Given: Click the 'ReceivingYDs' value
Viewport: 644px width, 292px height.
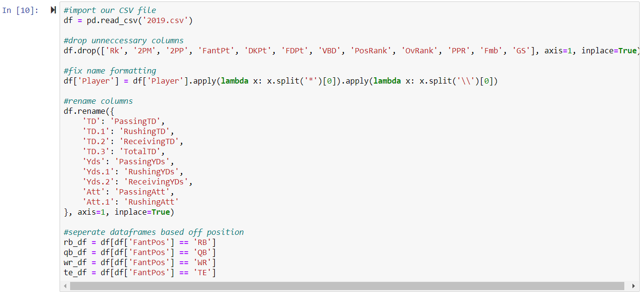Looking at the screenshot, I should coord(156,182).
